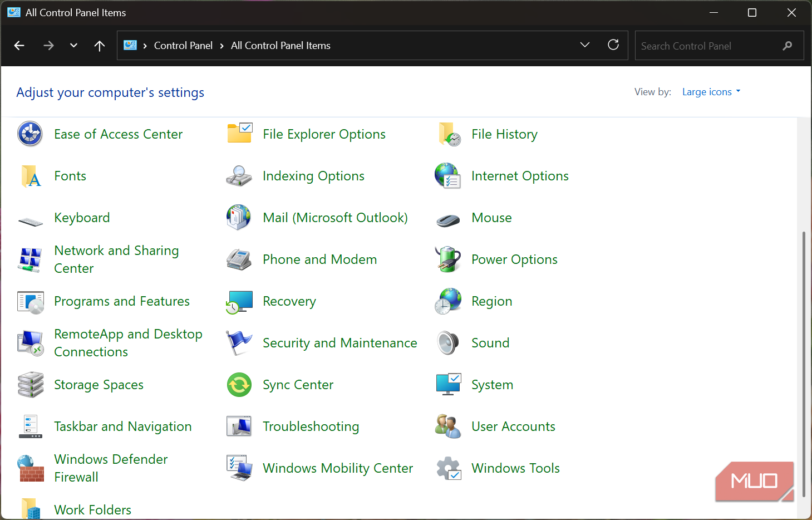Open the Indexing Options icon

point(239,176)
